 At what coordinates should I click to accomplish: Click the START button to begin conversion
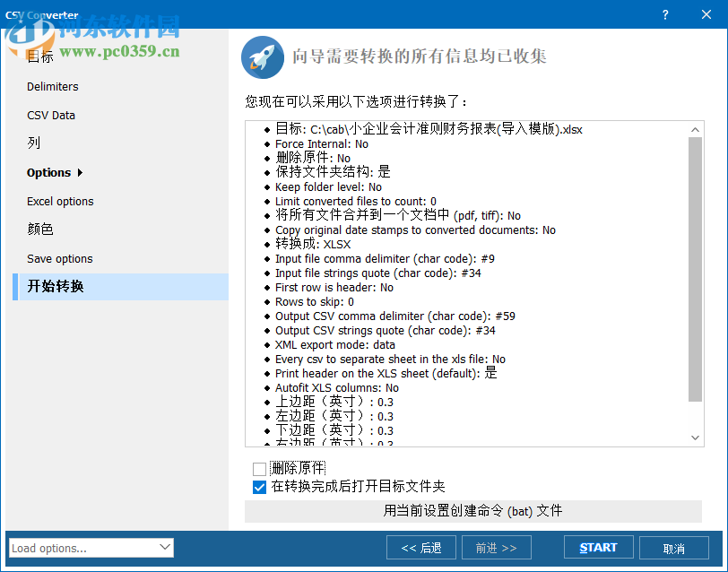(598, 547)
